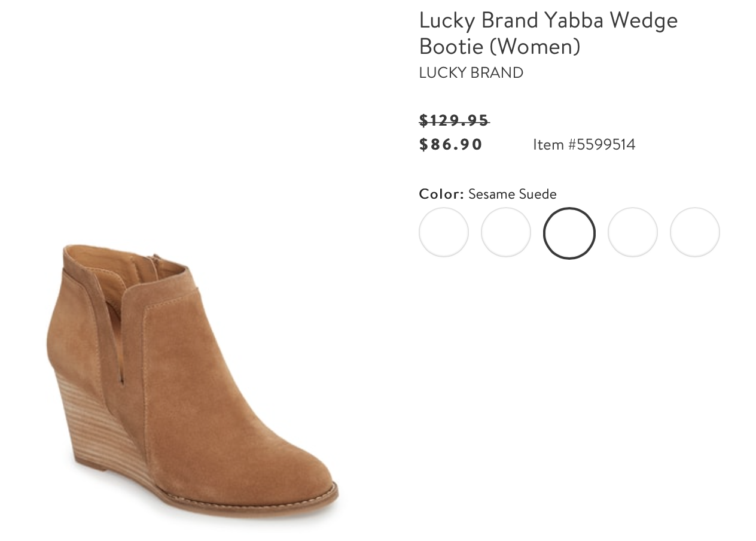Screen dimensions: 756x541
Task: Click the Item #5599514 number
Action: point(584,144)
